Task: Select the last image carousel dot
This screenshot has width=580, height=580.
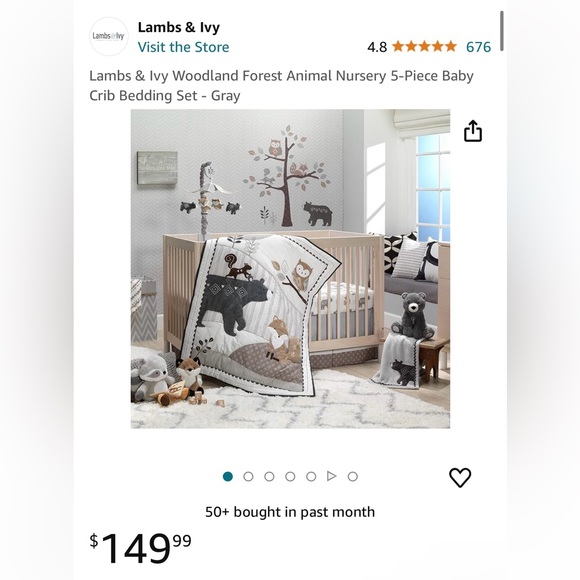Action: point(353,476)
